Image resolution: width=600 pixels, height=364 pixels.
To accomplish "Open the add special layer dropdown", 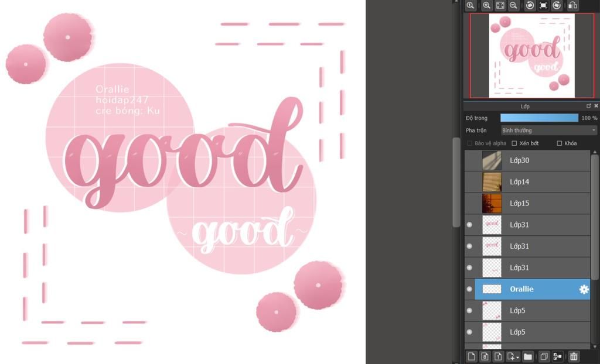I will click(x=513, y=357).
